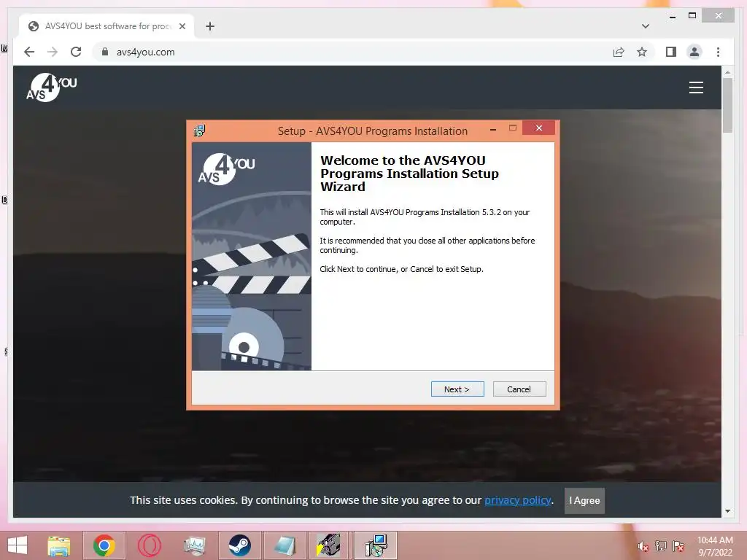Open the Chrome profile avatar
The width and height of the screenshot is (747, 560).
pos(694,52)
